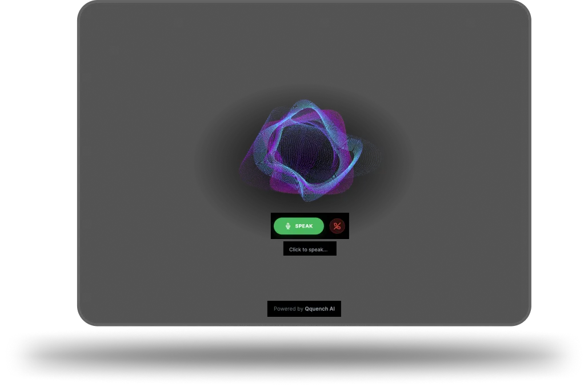
Task: Click the microphone icon inside SPEAK button
Action: point(288,226)
